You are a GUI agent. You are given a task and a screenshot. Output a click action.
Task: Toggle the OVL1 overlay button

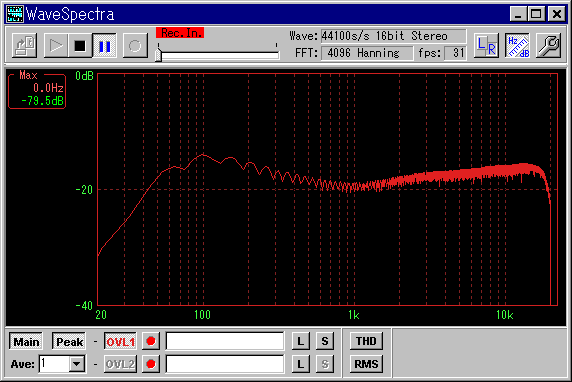pos(120,342)
